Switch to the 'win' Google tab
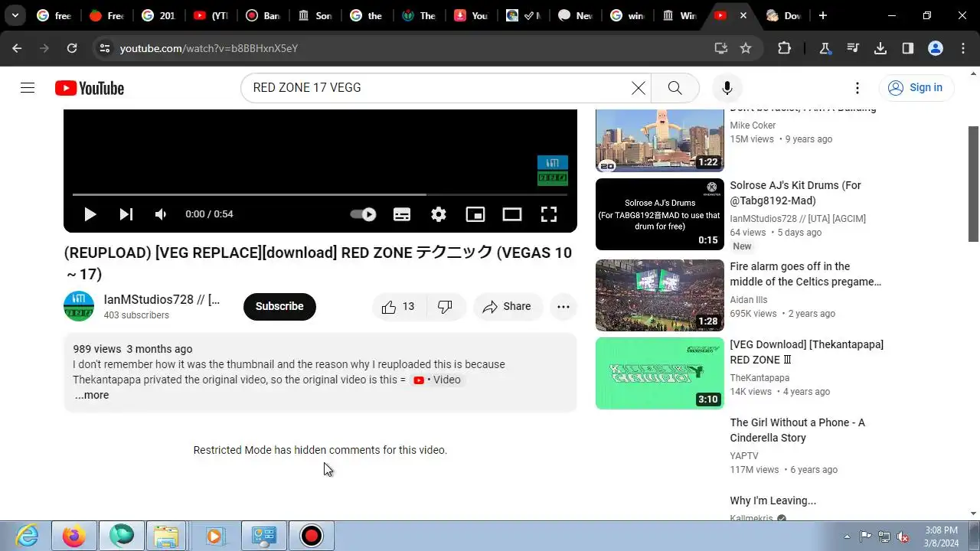Image resolution: width=980 pixels, height=551 pixels. [x=627, y=15]
